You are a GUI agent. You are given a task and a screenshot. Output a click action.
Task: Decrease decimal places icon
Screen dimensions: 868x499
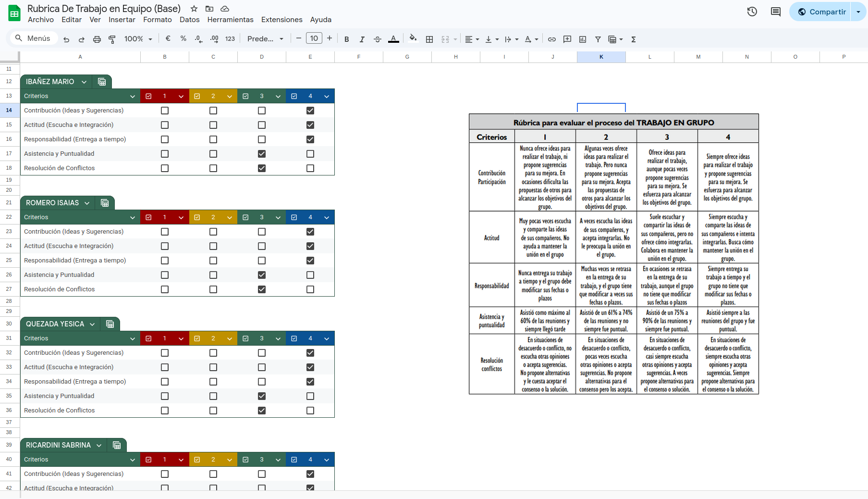tap(199, 39)
